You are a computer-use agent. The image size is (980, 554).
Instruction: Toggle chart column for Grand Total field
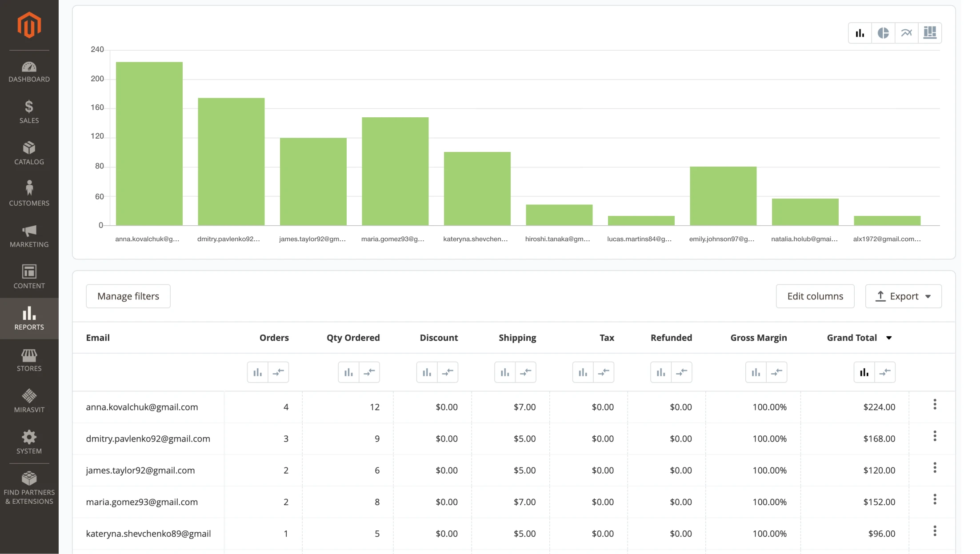point(864,372)
